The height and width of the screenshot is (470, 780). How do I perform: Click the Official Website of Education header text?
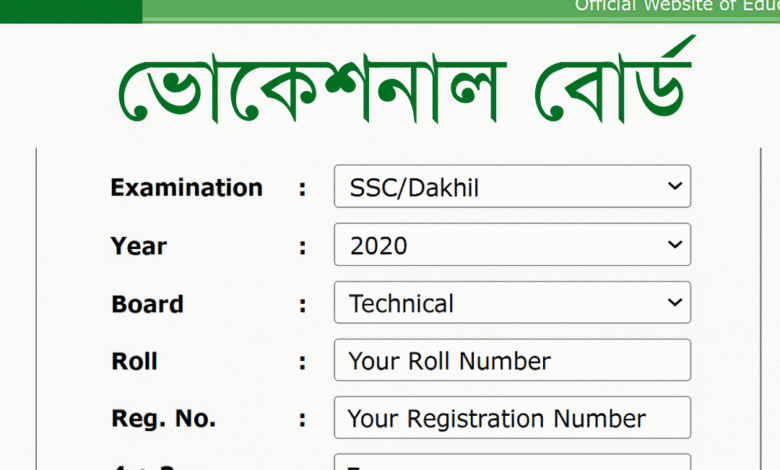coord(677,6)
